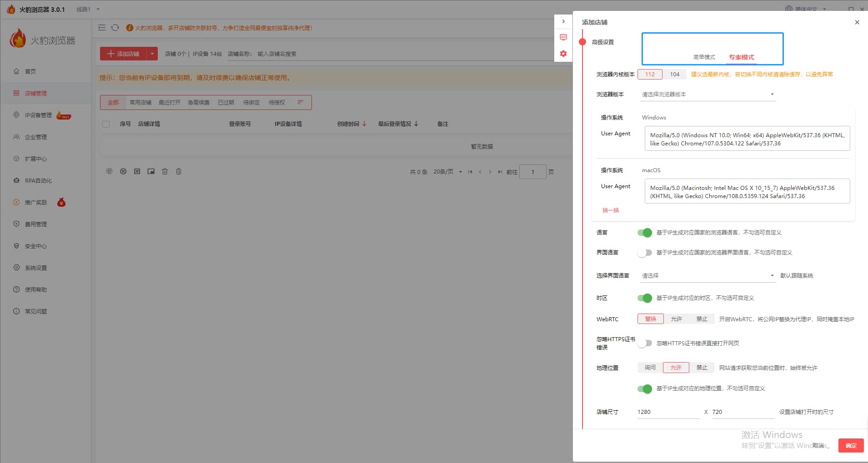
Task: Expand the 选择界面语言 dropdown
Action: coord(707,276)
